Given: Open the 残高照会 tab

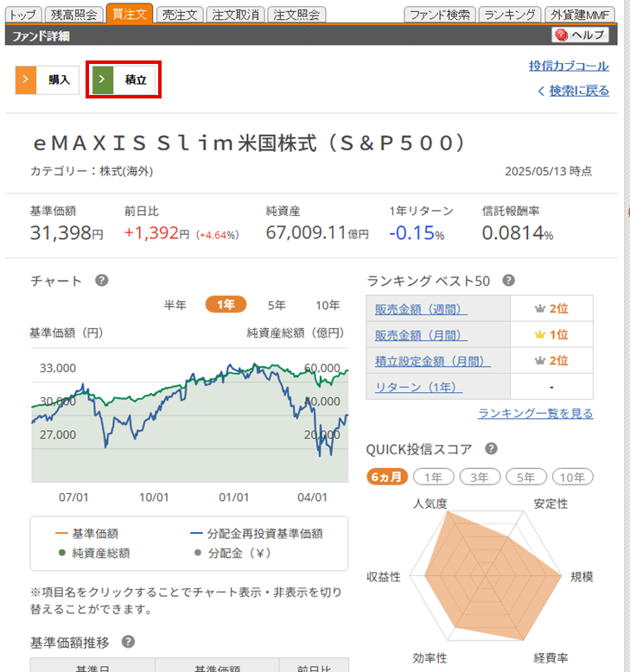Looking at the screenshot, I should point(73,15).
